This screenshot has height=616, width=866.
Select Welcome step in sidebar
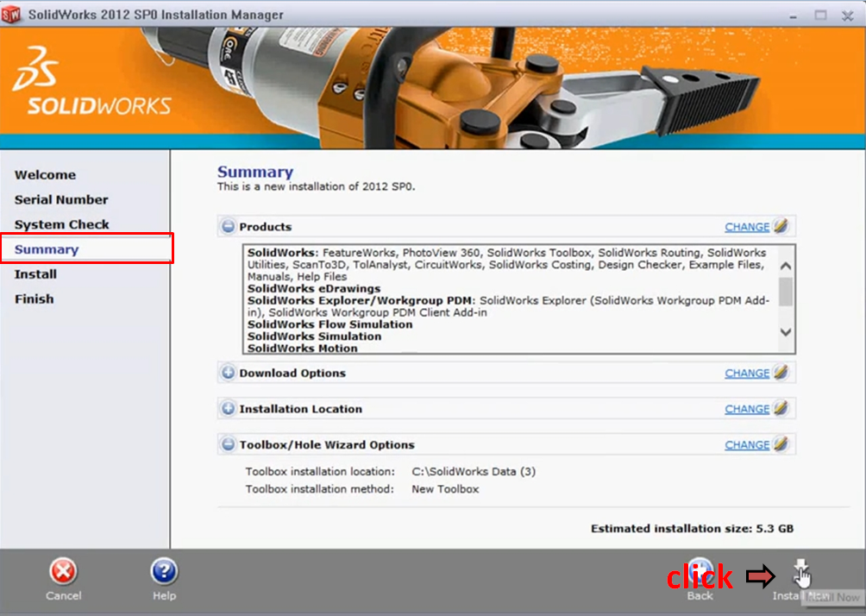[46, 174]
